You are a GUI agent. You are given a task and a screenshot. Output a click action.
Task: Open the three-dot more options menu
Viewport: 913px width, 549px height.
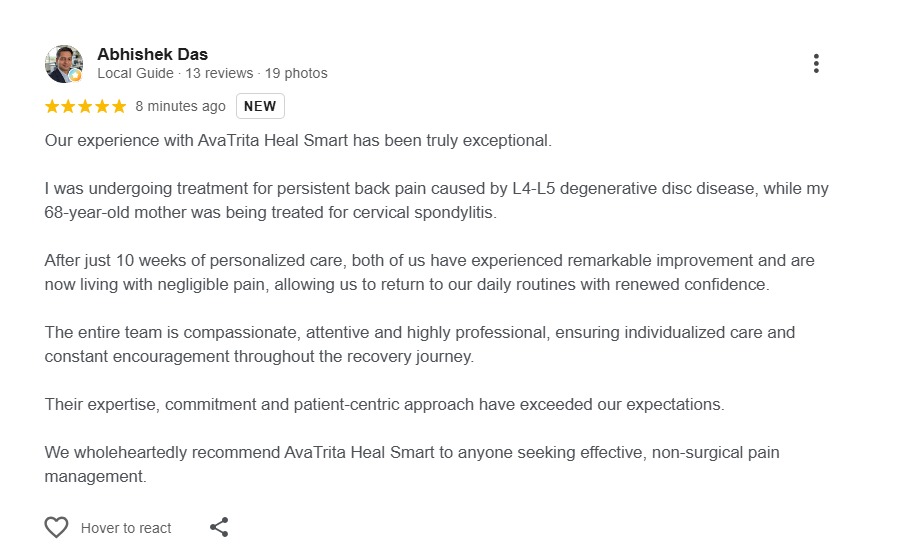(816, 63)
